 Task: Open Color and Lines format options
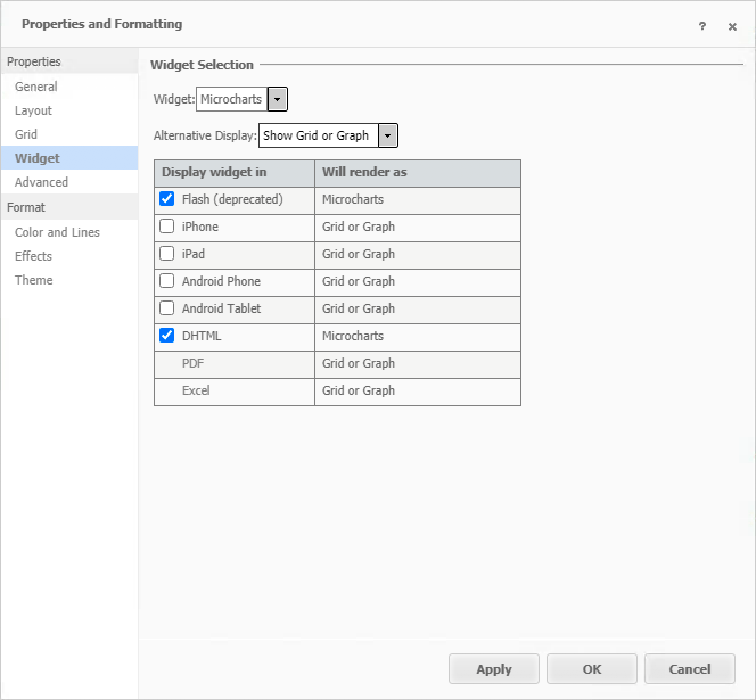(57, 232)
